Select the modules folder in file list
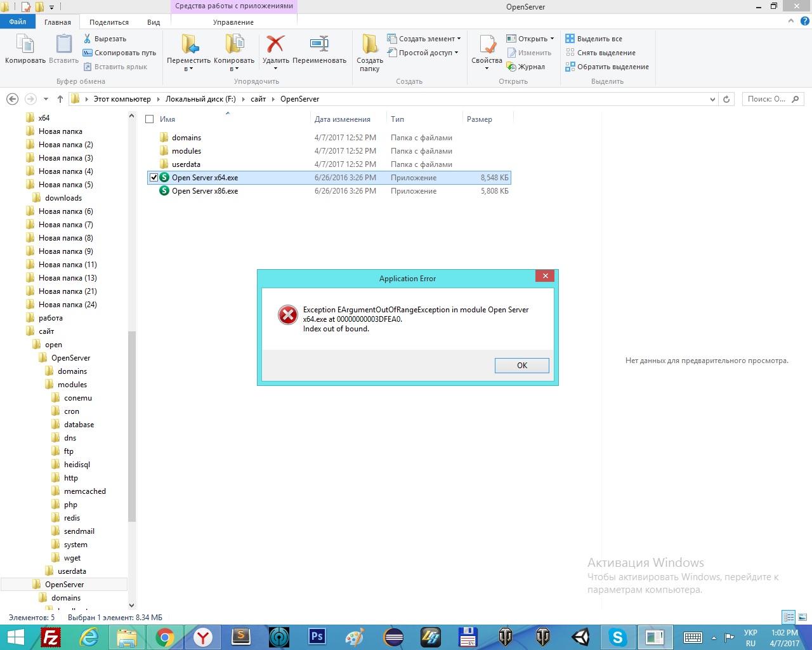Viewport: 812px width, 650px height. pyautogui.click(x=187, y=151)
